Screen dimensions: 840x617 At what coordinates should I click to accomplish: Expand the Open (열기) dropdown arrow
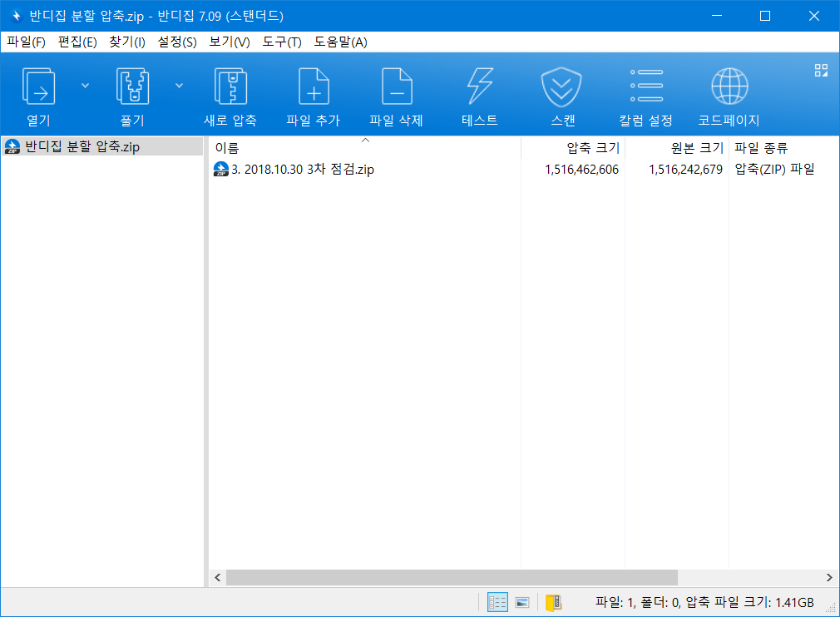(85, 86)
